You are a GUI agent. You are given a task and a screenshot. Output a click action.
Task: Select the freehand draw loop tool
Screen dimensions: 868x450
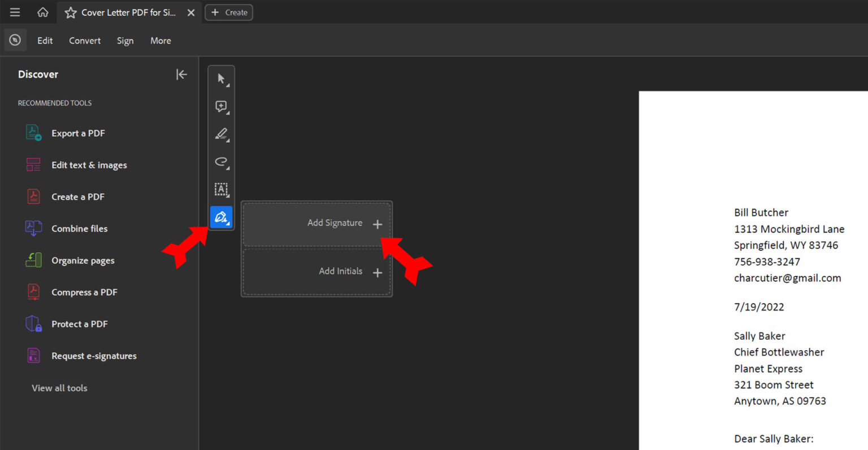click(221, 161)
